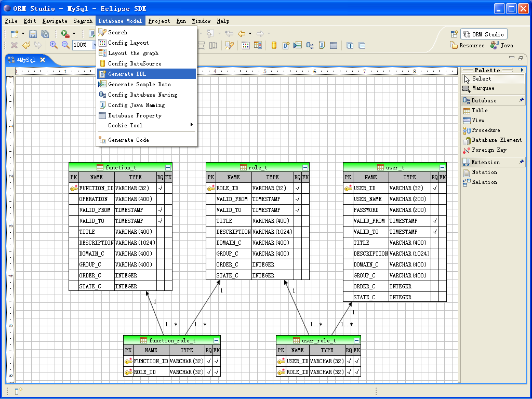Run the External Tools launcher icon
The image size is (532, 399).
(x=65, y=34)
